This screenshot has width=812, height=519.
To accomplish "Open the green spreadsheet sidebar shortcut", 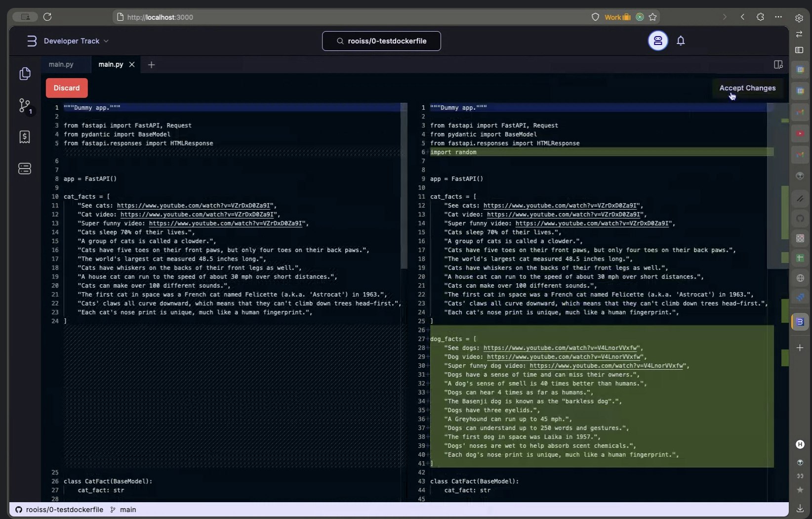I will (x=800, y=258).
